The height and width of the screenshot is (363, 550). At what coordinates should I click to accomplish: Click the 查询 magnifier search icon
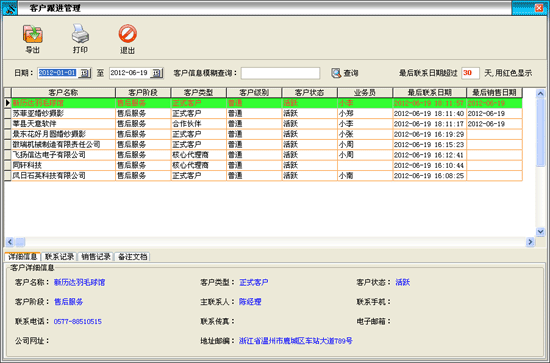tap(336, 73)
